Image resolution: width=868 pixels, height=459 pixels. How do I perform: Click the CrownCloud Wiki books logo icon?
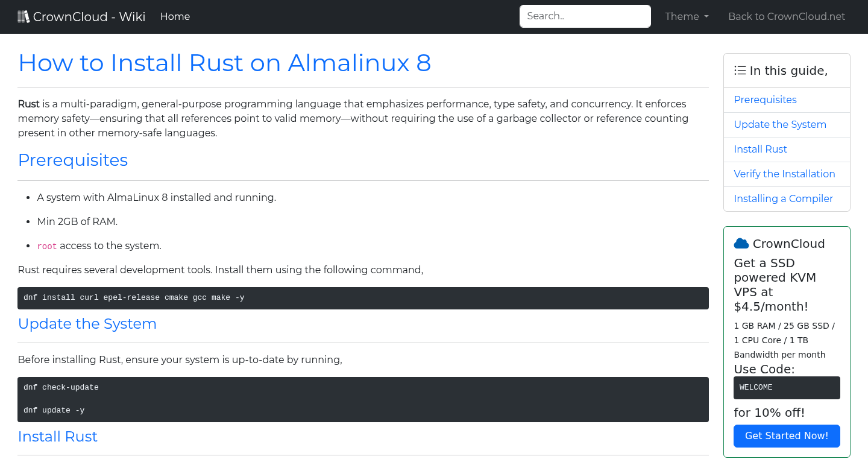pyautogui.click(x=24, y=16)
